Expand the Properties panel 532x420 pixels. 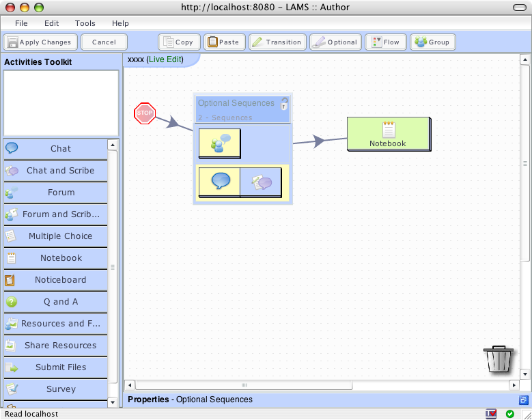coord(523,400)
